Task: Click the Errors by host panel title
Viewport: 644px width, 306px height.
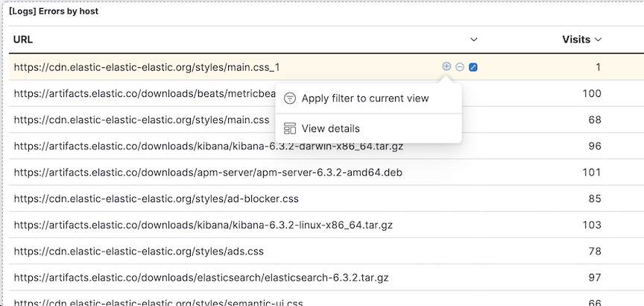Action: [x=54, y=12]
